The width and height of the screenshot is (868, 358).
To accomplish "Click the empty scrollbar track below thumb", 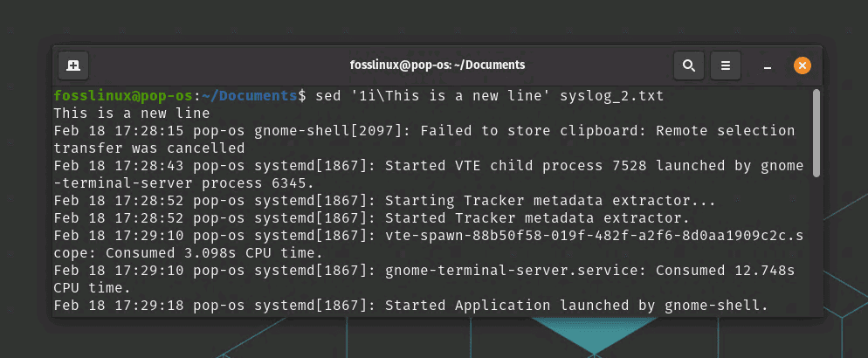I will coord(816,246).
